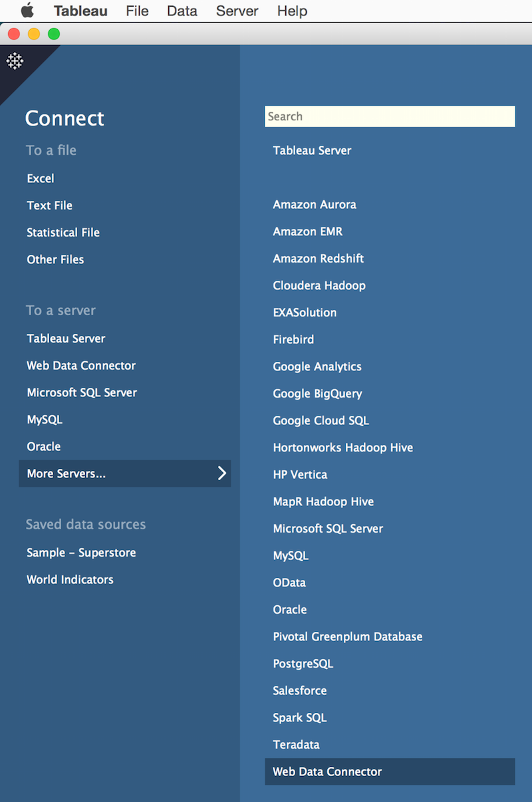Image resolution: width=532 pixels, height=802 pixels.
Task: Select HP Vertica connector
Action: pos(300,475)
